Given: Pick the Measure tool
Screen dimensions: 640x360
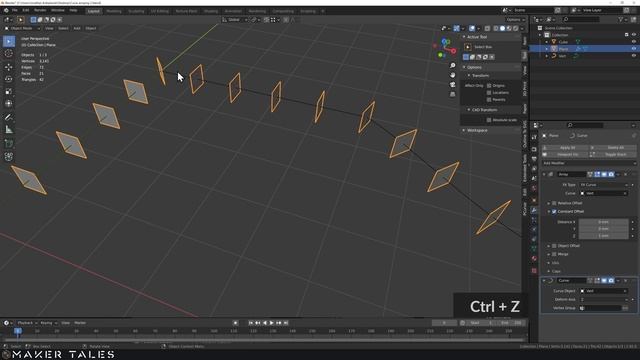Looking at the screenshot, I should point(9,130).
